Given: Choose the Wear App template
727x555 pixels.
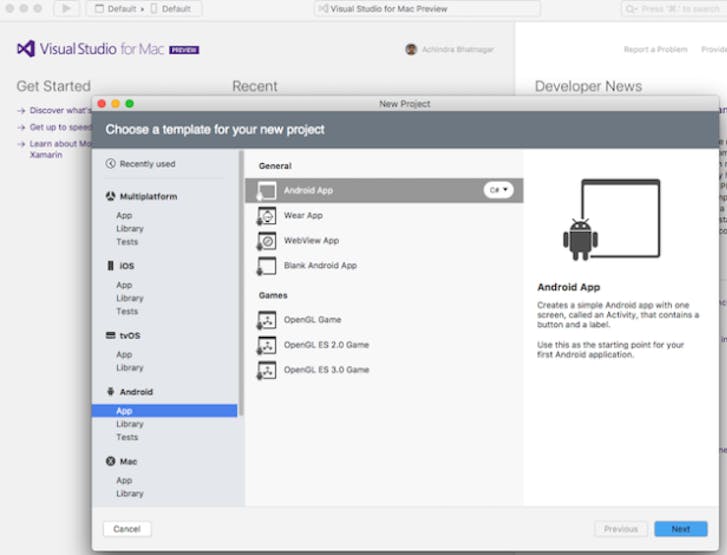Looking at the screenshot, I should click(384, 216).
